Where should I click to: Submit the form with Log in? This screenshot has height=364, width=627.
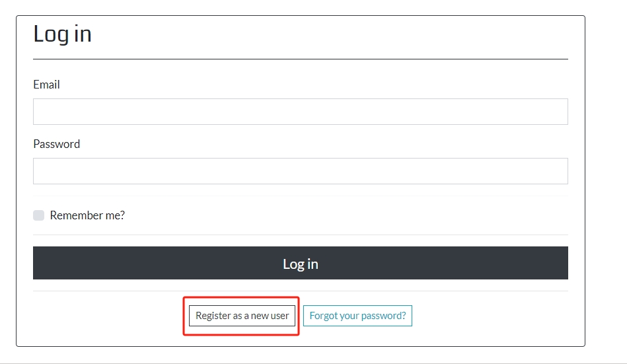click(300, 264)
